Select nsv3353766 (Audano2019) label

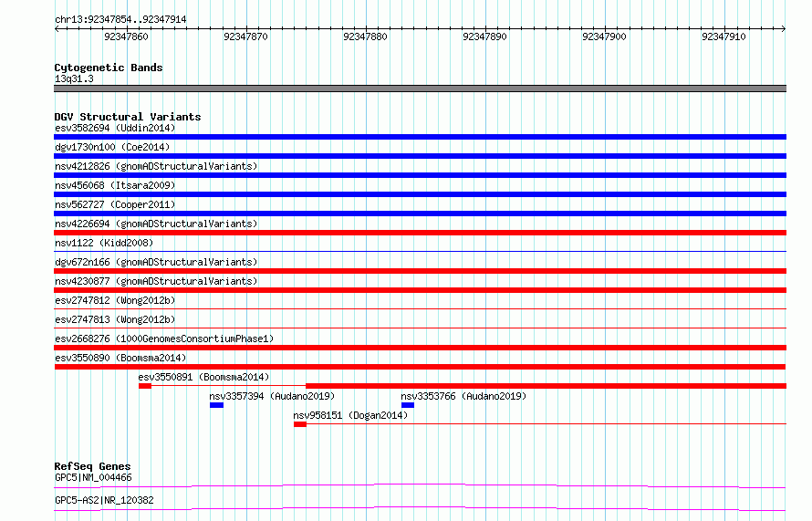pos(463,396)
